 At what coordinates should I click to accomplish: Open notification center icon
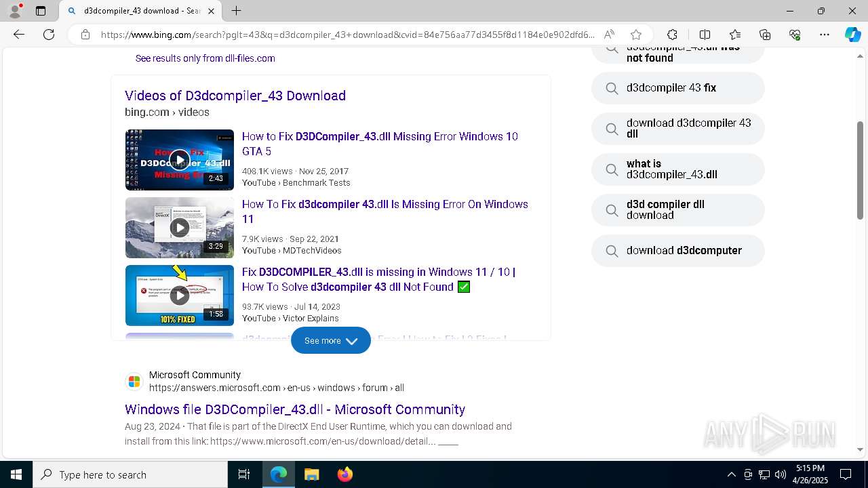tap(846, 474)
